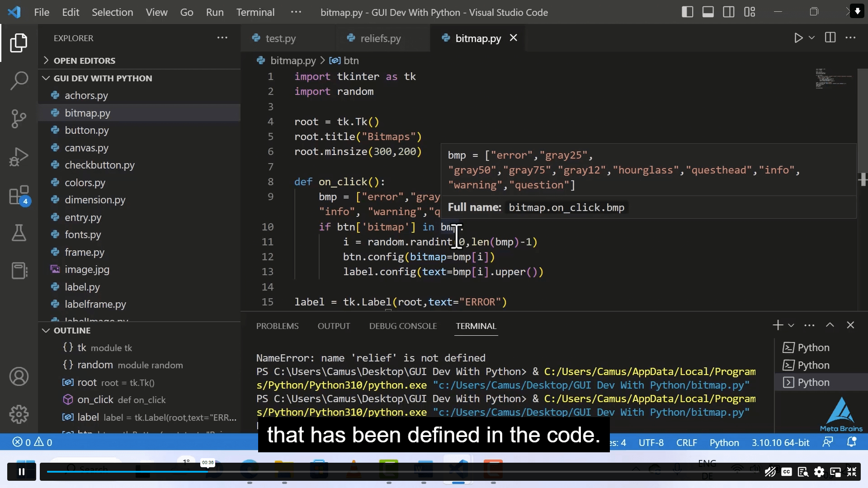Image resolution: width=868 pixels, height=488 pixels.
Task: Maximize the terminal panel
Action: (x=830, y=325)
